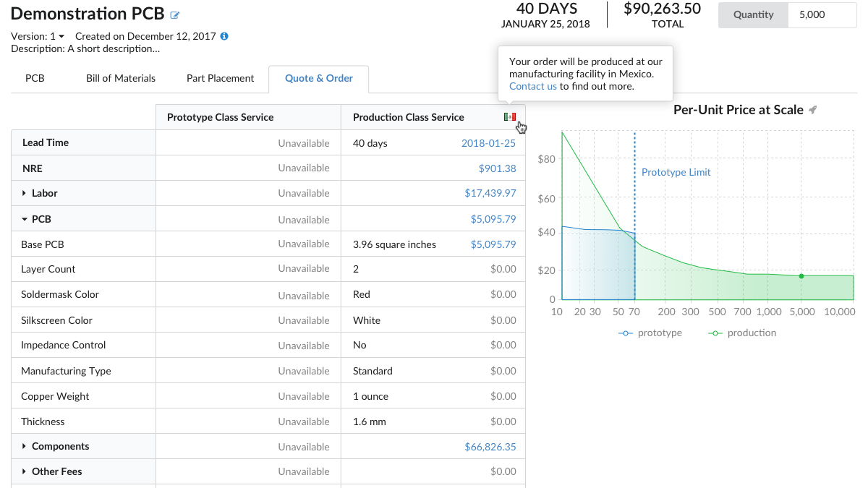
Task: Click the green data point at quantity 5,000
Action: (801, 275)
